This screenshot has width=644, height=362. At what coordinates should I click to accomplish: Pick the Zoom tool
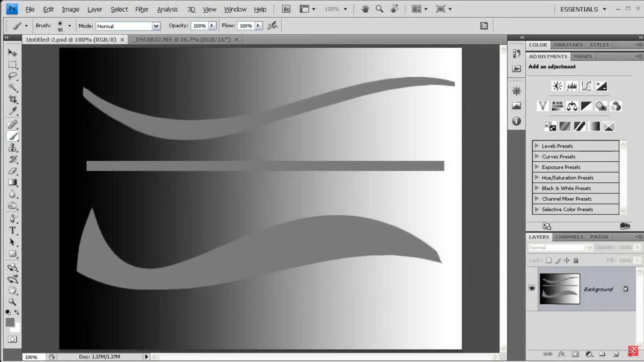[x=12, y=302]
